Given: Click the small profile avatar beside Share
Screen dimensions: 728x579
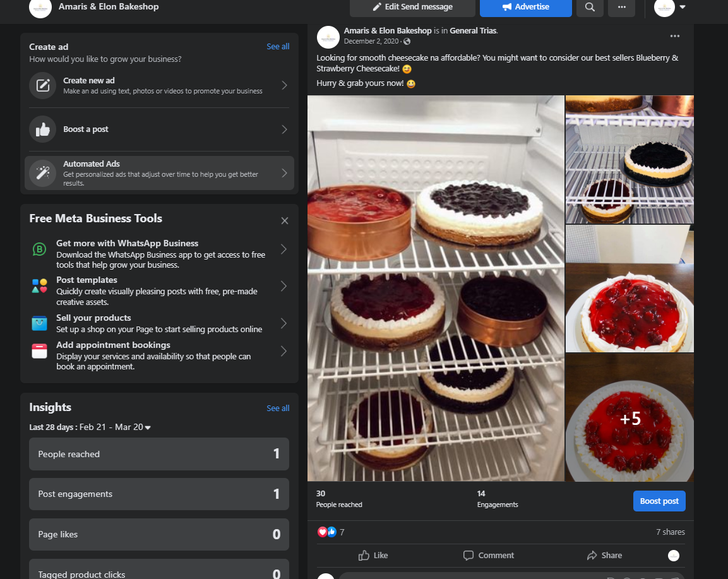Looking at the screenshot, I should [x=673, y=555].
